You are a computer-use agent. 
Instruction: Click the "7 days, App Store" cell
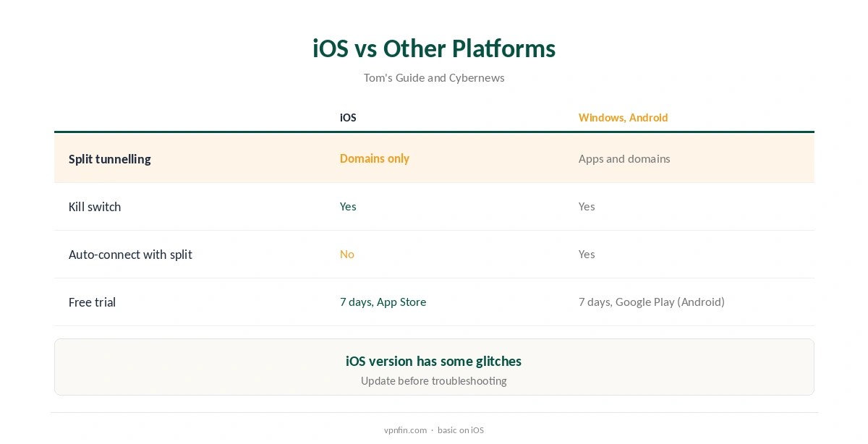pos(383,302)
